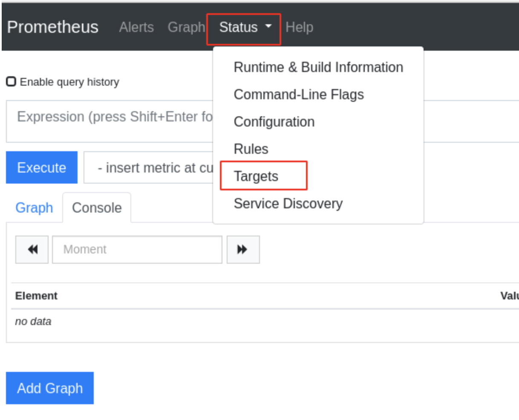Open the Help link
519x420 pixels.
point(299,27)
